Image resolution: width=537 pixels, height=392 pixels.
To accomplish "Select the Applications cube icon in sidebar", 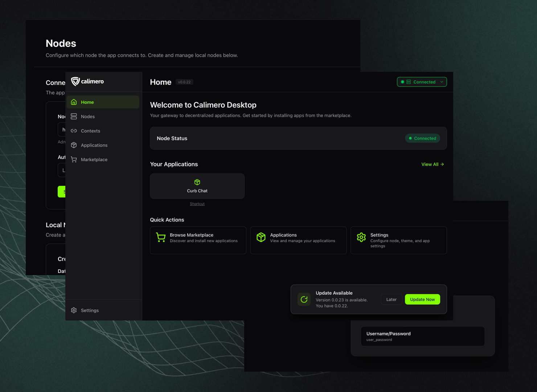I will pyautogui.click(x=74, y=145).
